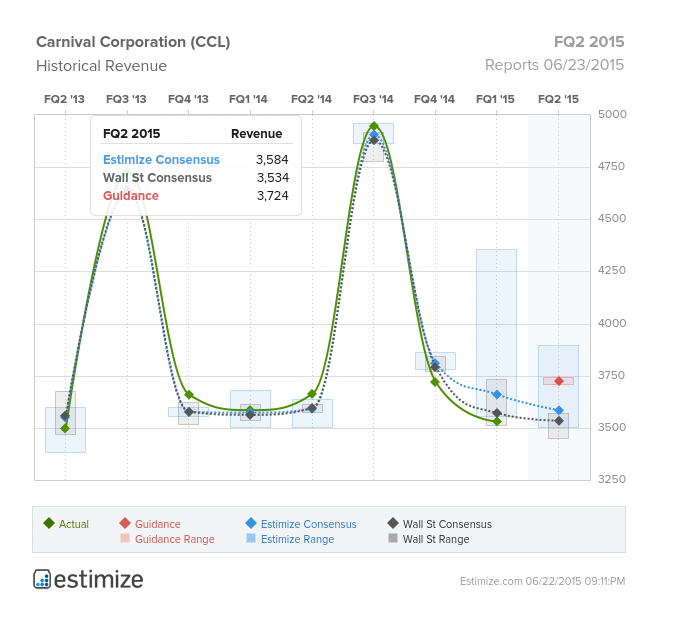Click the 5000 y-axis label

pos(612,114)
